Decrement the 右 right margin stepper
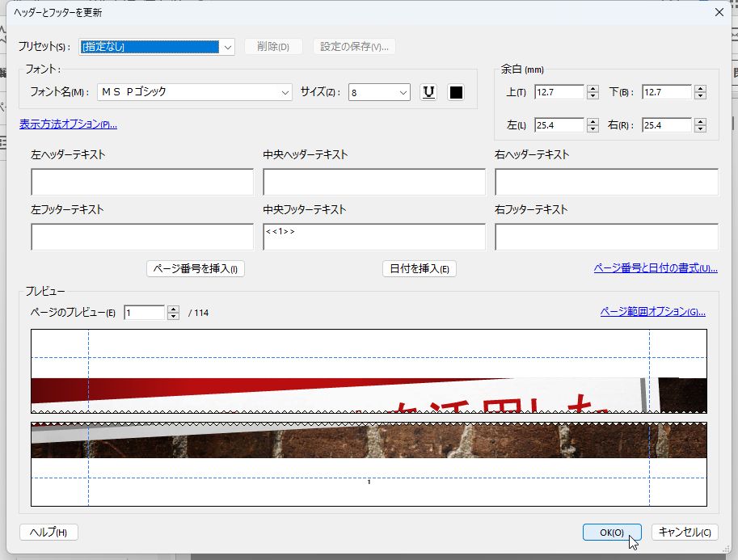Viewport: 738px width, 560px height. click(x=701, y=128)
